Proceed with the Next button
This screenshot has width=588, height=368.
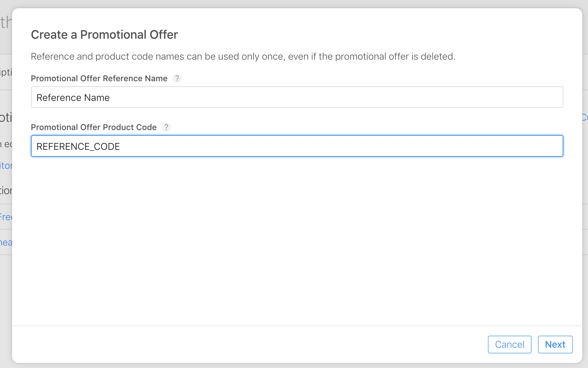coord(555,345)
